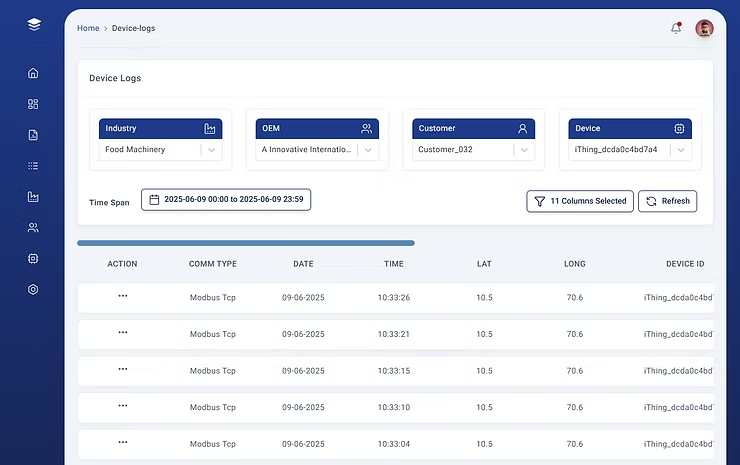The height and width of the screenshot is (465, 740).
Task: Click the horizontal scrollbar above the table
Action: tap(246, 243)
